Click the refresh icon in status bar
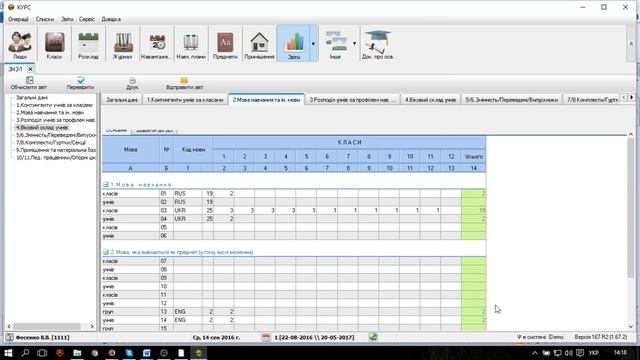The width and height of the screenshot is (640, 360). pos(373,337)
